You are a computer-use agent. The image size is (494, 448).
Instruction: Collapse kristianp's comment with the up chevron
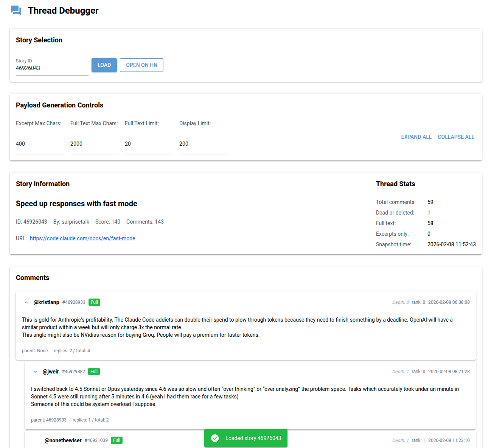tap(26, 302)
